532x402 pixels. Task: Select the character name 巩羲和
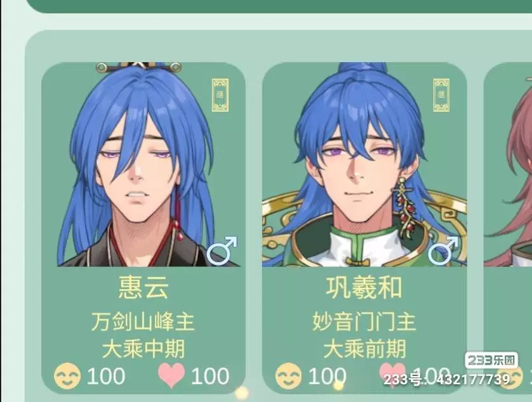364,287
